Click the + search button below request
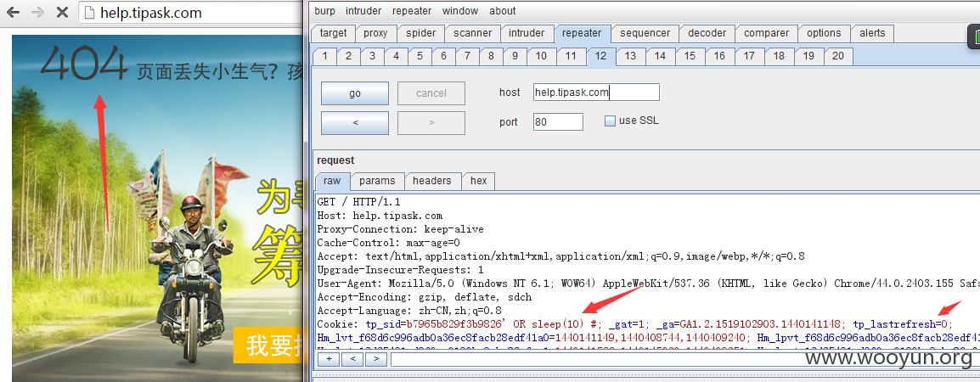 click(329, 359)
